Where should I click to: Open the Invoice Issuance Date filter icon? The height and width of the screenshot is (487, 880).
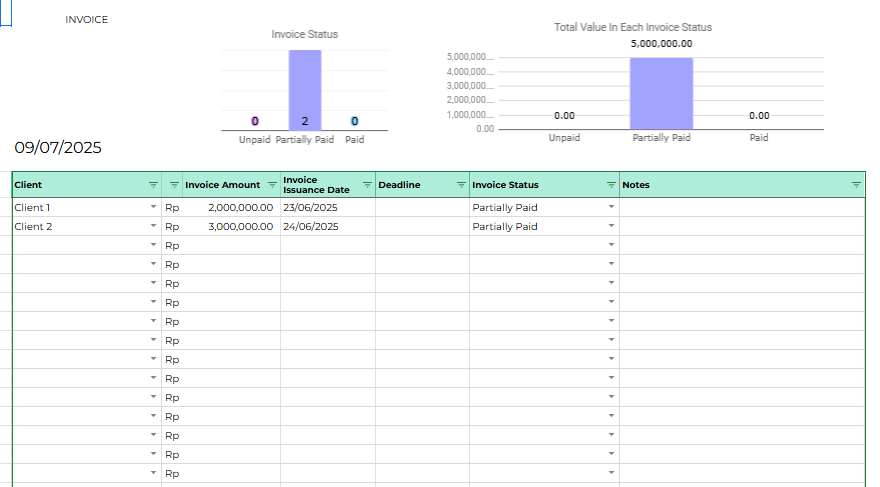(x=367, y=185)
